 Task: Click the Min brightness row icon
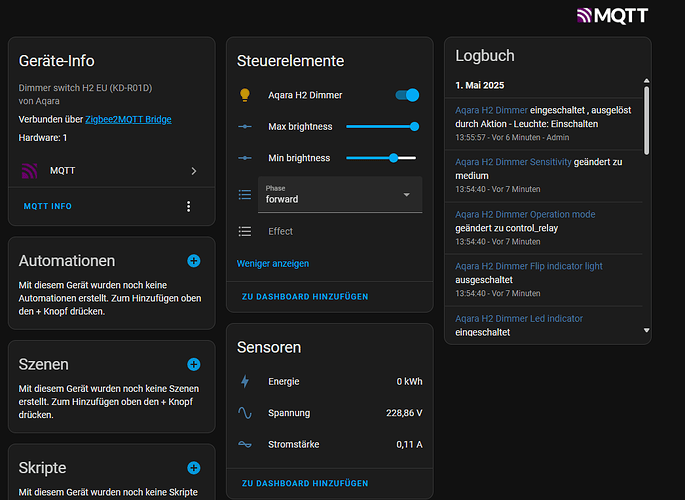click(x=245, y=158)
